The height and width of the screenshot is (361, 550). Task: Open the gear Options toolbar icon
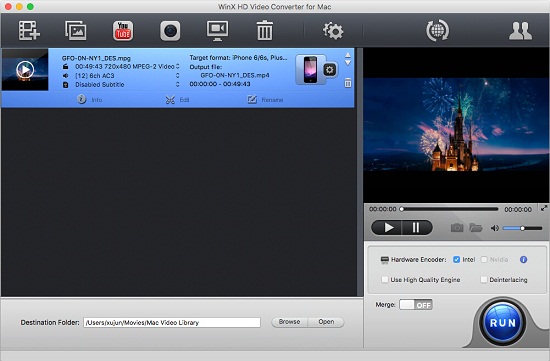(333, 31)
